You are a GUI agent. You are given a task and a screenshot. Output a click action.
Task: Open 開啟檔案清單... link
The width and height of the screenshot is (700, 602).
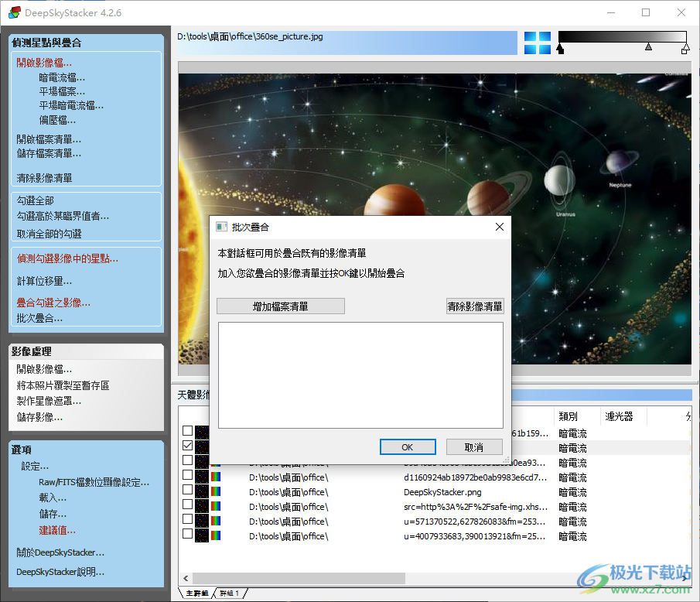pos(49,139)
